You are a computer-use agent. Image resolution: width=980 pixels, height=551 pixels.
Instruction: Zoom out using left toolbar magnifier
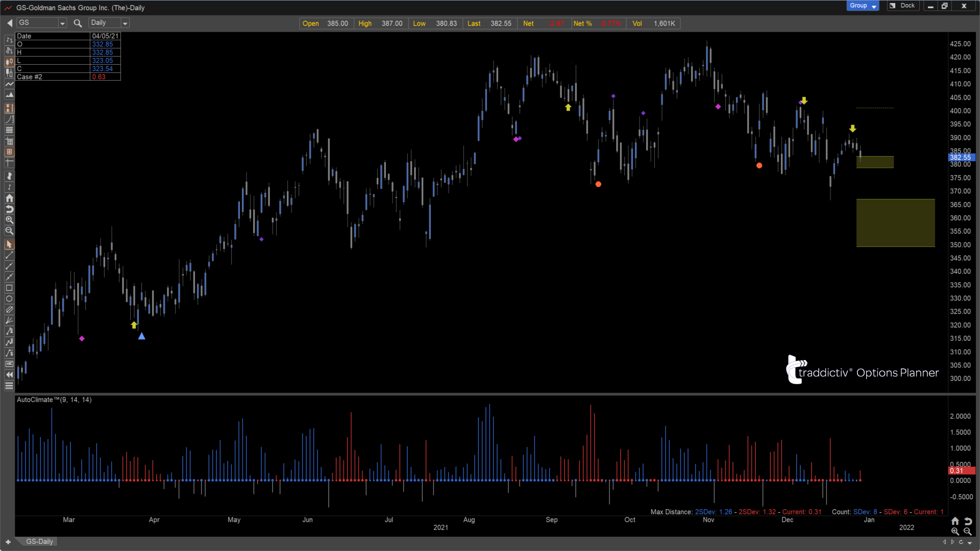coord(9,231)
